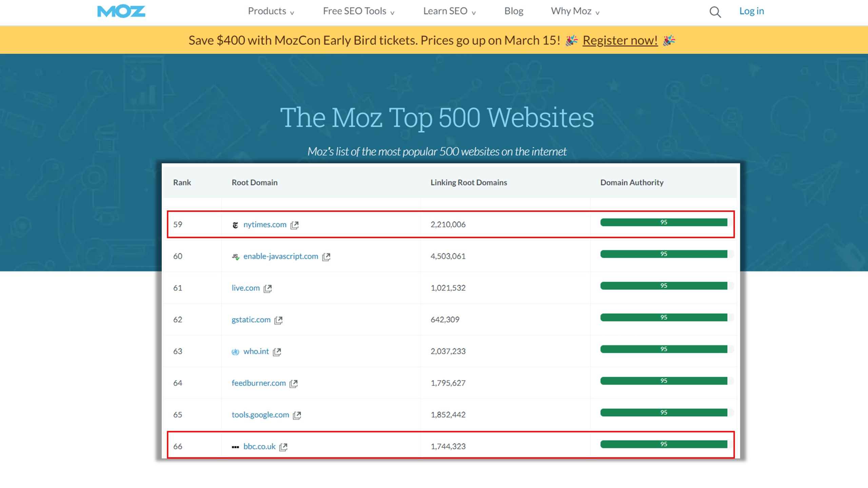Select the value 1,744,323

click(x=448, y=446)
